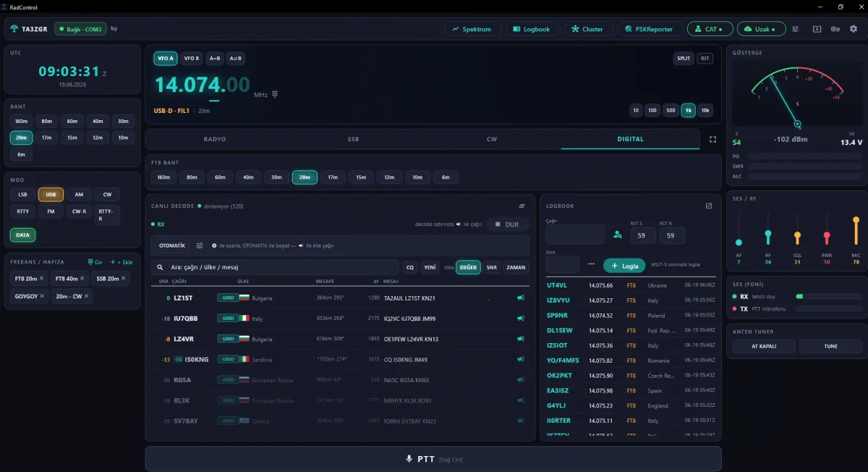This screenshot has width=868, height=472.
Task: Switch to the DIGITAL tab
Action: tap(630, 139)
